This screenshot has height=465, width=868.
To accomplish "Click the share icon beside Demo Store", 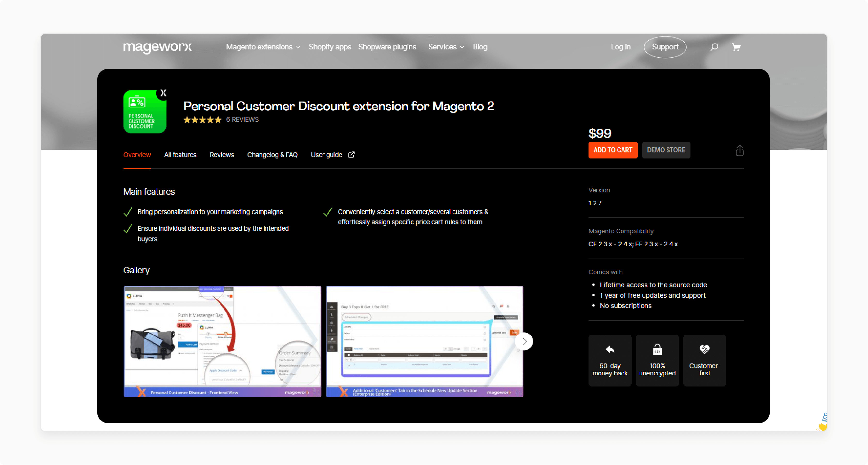I will click(x=740, y=150).
